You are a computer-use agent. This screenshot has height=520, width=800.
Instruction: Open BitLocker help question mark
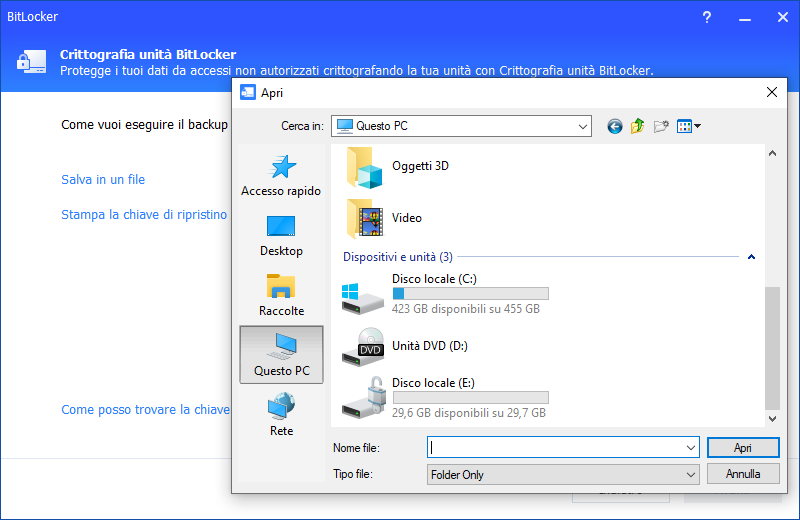point(707,17)
